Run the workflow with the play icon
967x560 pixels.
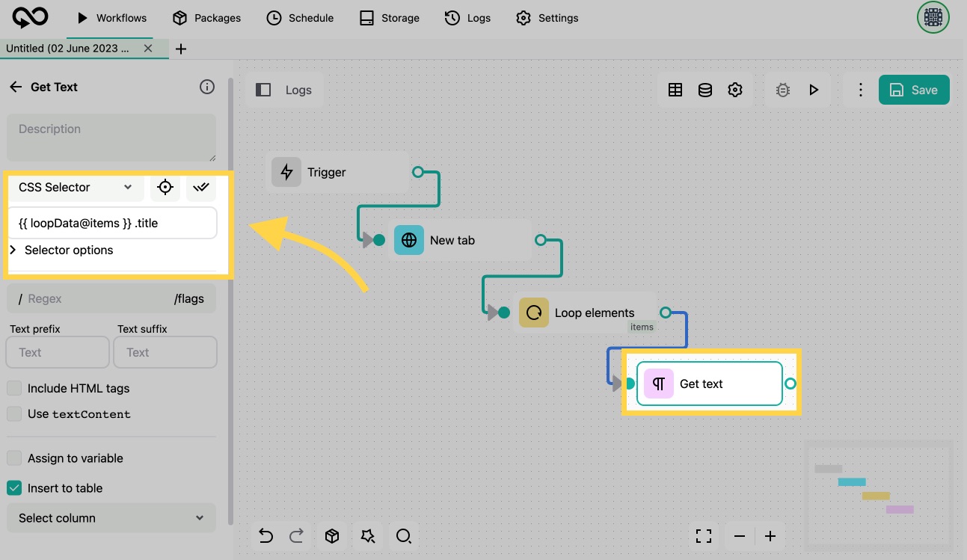coord(814,90)
